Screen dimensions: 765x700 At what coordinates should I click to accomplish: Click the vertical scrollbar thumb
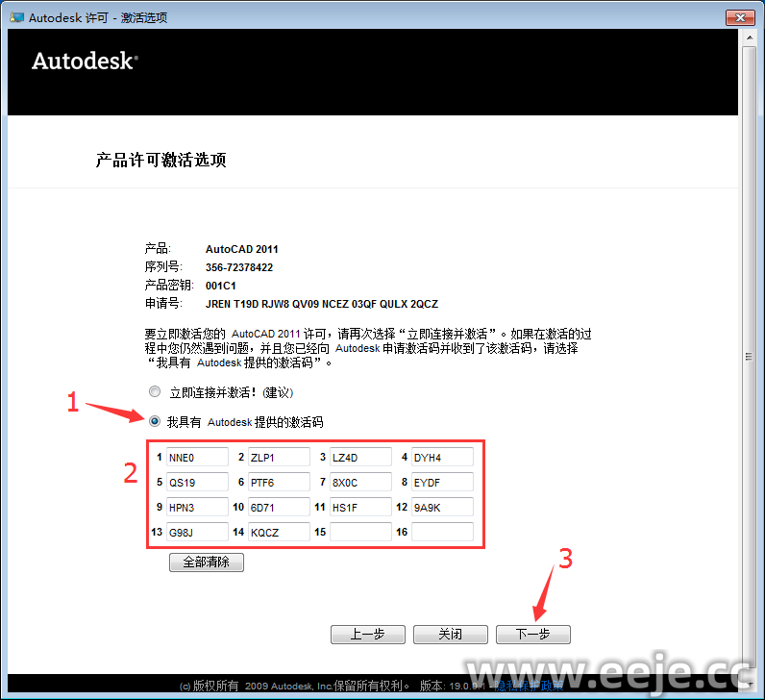(749, 357)
